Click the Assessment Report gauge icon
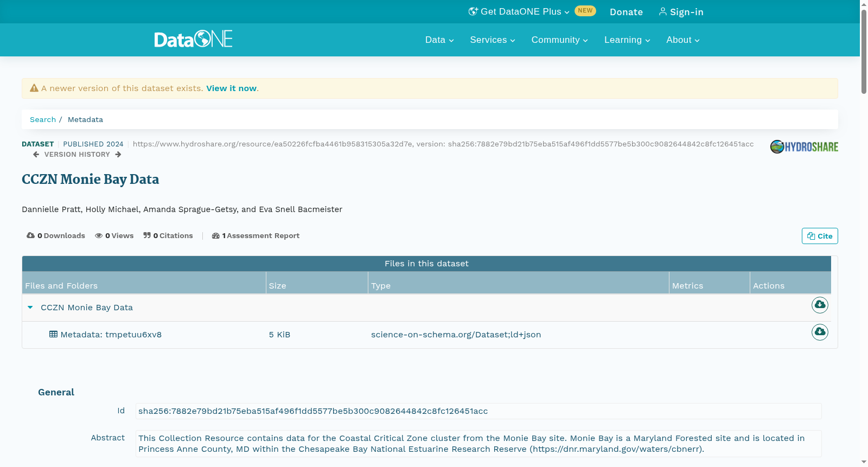Viewport: 868px width, 467px height. pyautogui.click(x=216, y=235)
